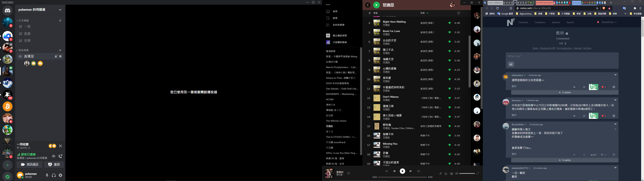This screenshot has height=181, width=644.
Task: Open the 專輯 sort dropdown in Spotify
Action: point(424,13)
